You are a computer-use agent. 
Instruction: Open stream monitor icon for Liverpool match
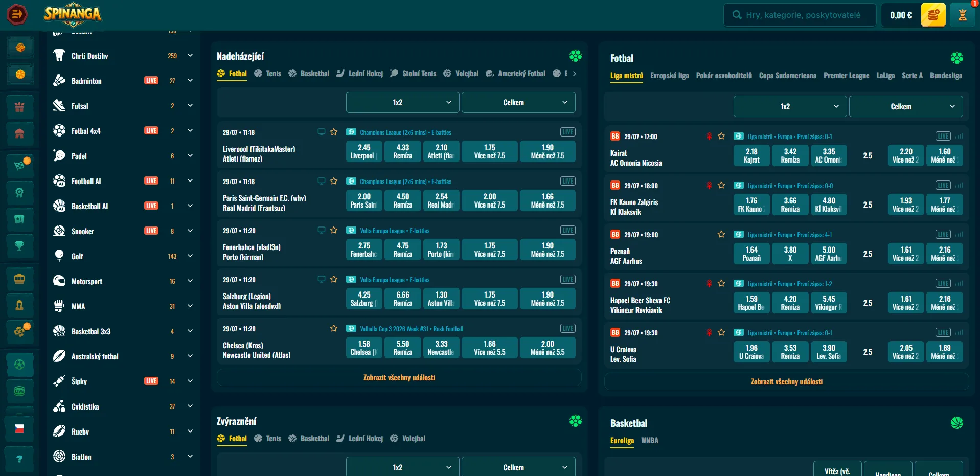322,132
